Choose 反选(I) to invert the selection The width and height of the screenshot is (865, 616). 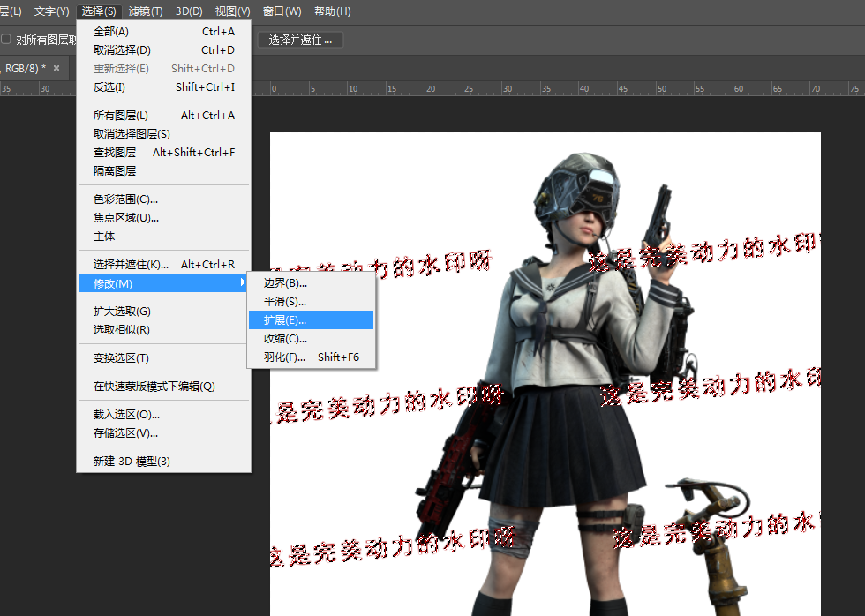pyautogui.click(x=109, y=87)
